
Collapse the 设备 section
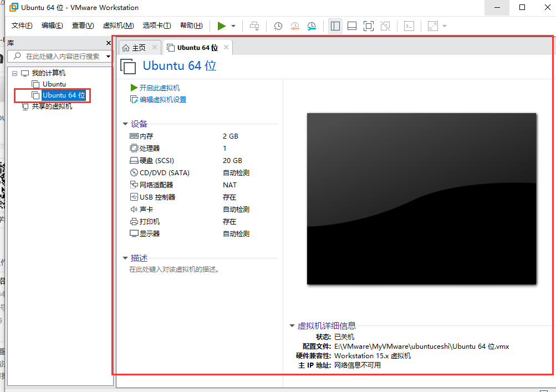[125, 124]
